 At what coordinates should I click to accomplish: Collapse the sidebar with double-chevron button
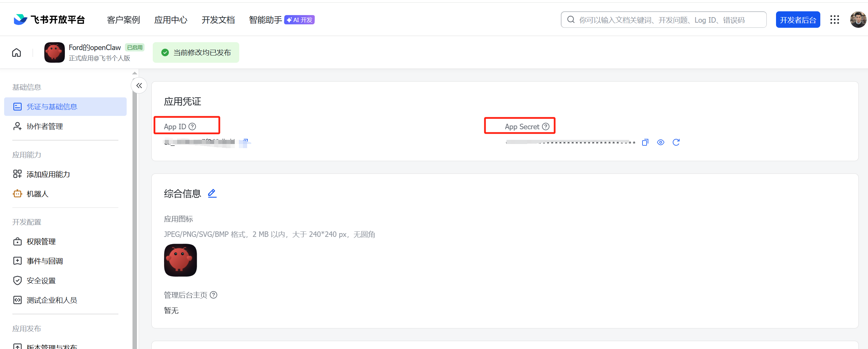coord(139,86)
